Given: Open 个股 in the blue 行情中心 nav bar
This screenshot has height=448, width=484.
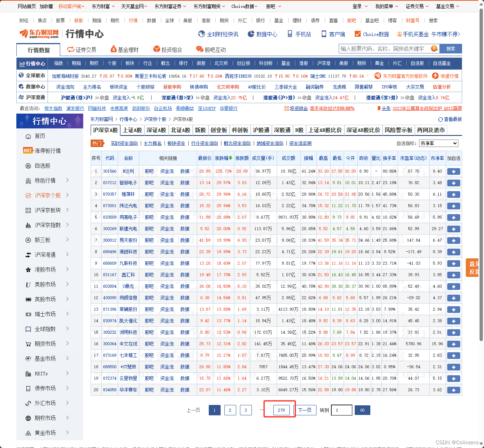Looking at the screenshot, I should pyautogui.click(x=112, y=63).
